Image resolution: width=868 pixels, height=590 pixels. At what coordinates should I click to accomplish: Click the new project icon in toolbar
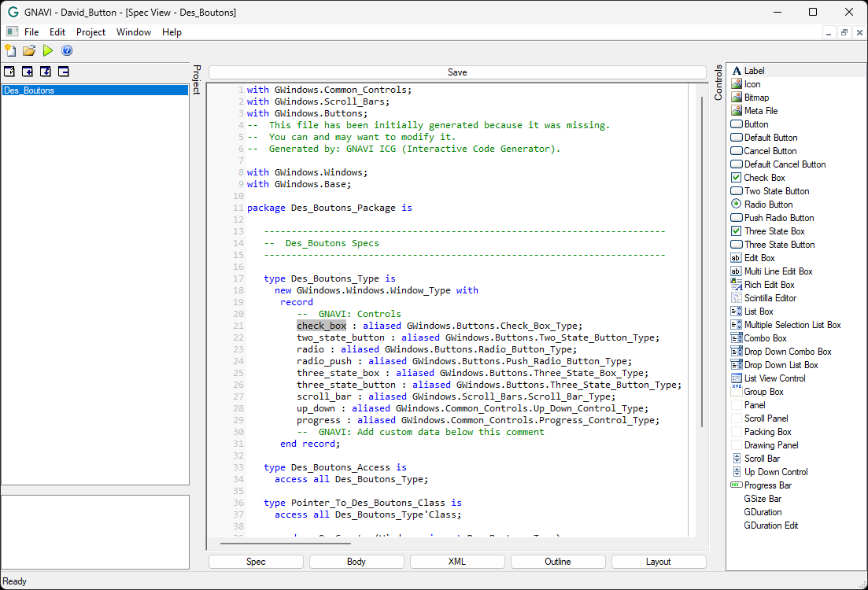point(10,50)
